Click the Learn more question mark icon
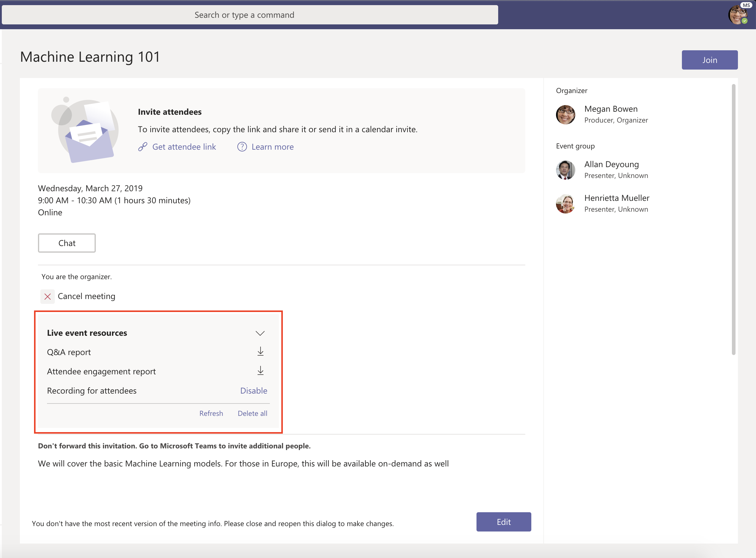The height and width of the screenshot is (558, 756). [242, 147]
